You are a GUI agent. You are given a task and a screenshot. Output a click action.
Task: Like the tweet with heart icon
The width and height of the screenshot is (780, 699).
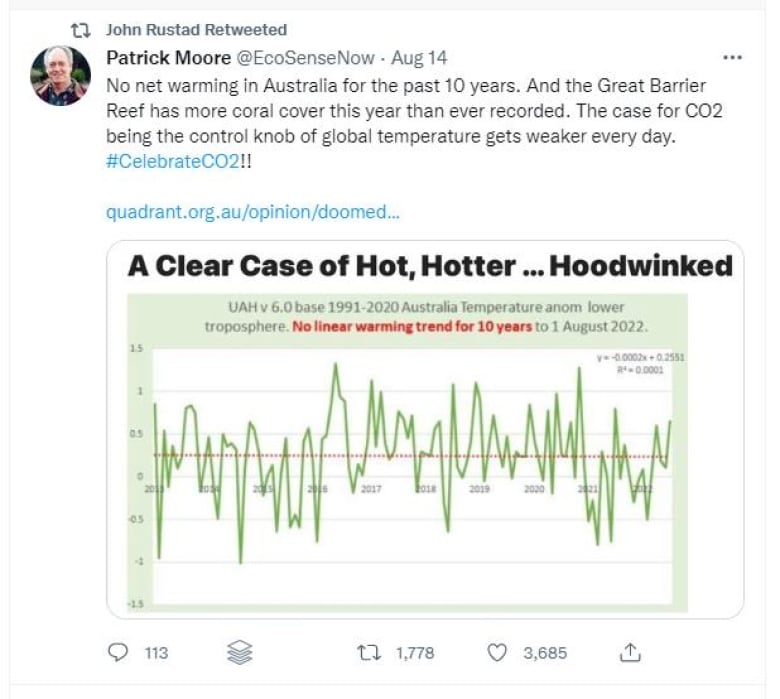496,653
